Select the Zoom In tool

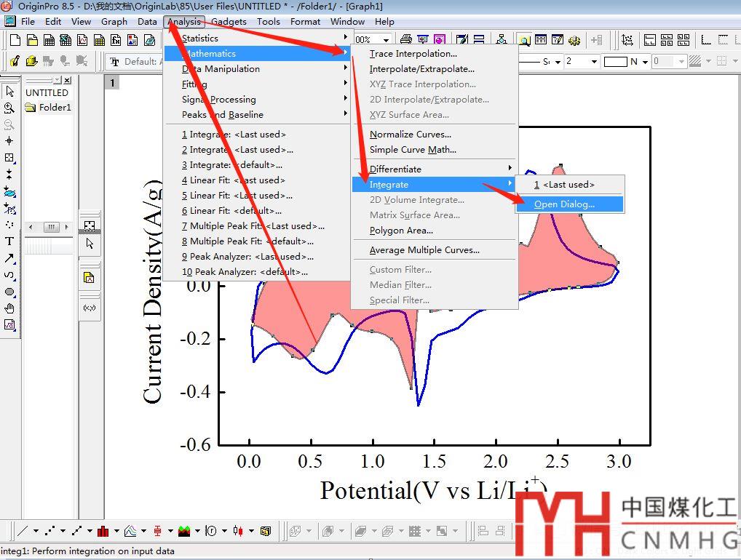[x=9, y=108]
